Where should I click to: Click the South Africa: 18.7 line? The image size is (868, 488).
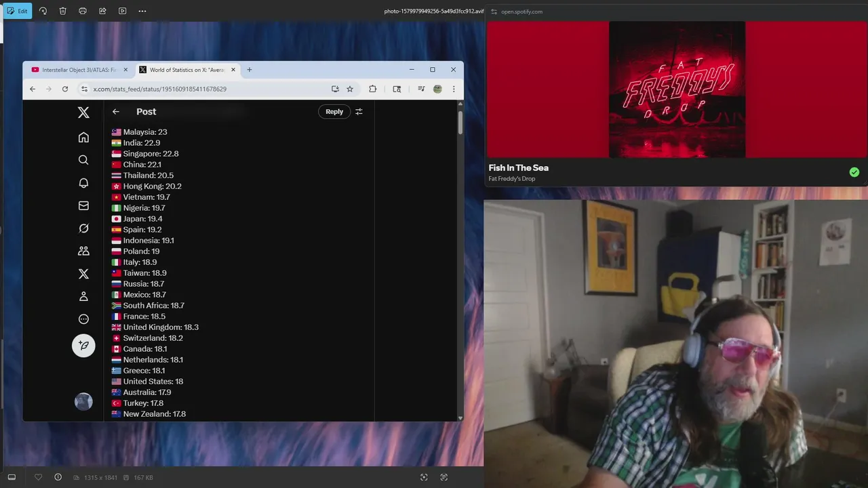[148, 306]
